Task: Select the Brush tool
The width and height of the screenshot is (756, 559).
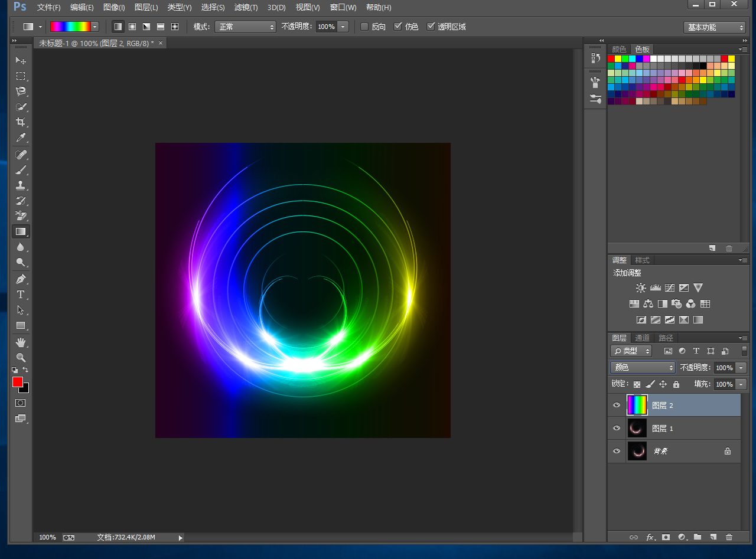Action: click(x=21, y=170)
